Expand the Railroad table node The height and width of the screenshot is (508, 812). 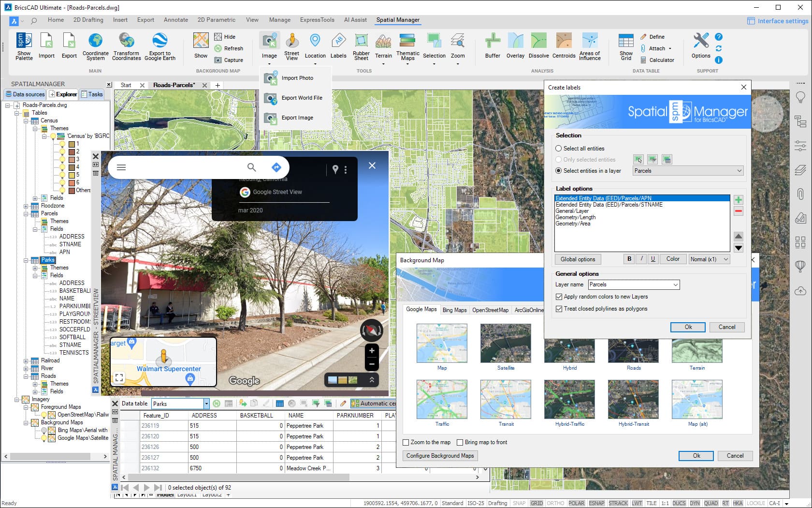tap(26, 360)
